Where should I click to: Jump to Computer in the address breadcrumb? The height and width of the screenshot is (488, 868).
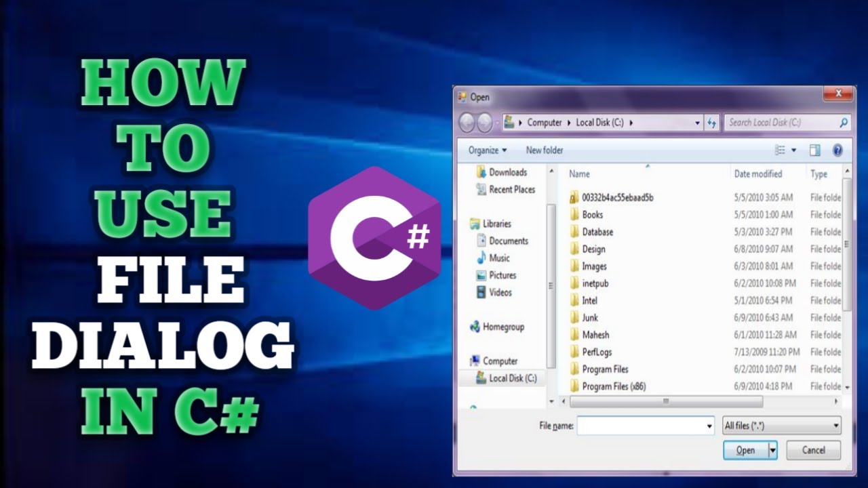coord(545,123)
